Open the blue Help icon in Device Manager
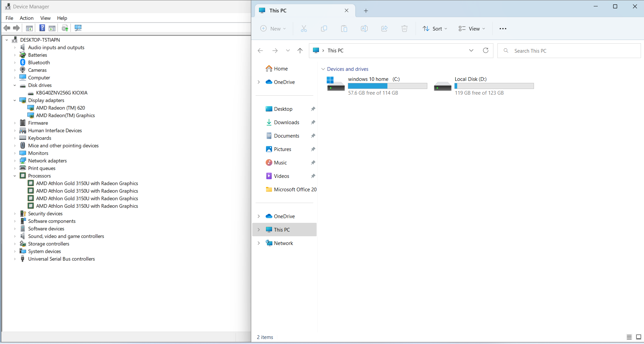 42,28
